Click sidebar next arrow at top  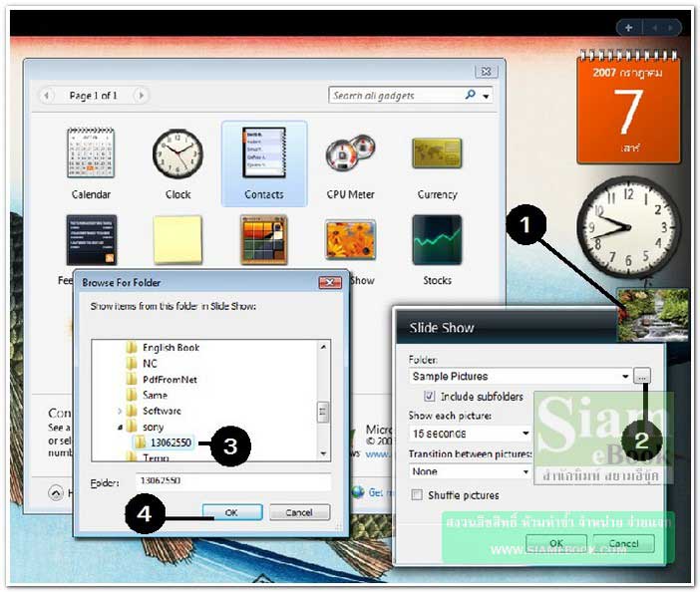coord(670,28)
